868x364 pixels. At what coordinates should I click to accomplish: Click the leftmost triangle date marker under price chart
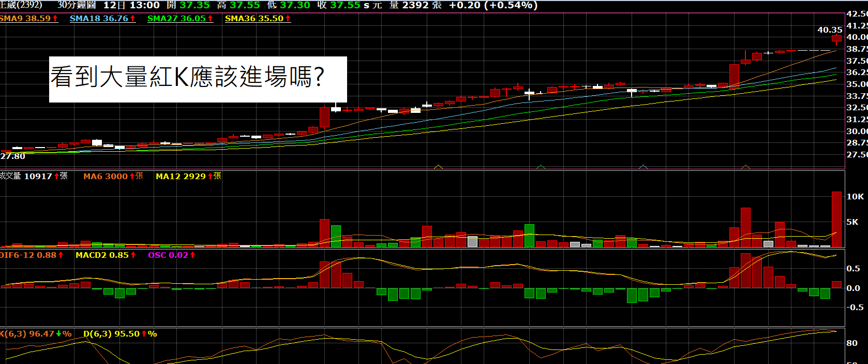(x=438, y=167)
